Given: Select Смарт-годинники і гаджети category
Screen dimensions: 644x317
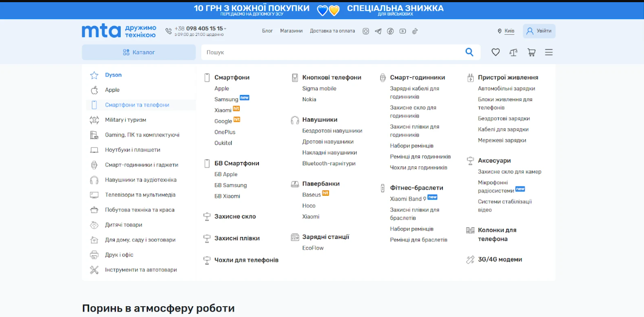Looking at the screenshot, I should pos(141,165).
